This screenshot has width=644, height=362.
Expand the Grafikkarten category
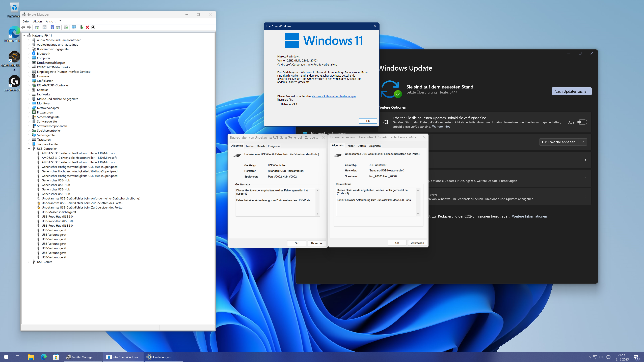(29, 81)
